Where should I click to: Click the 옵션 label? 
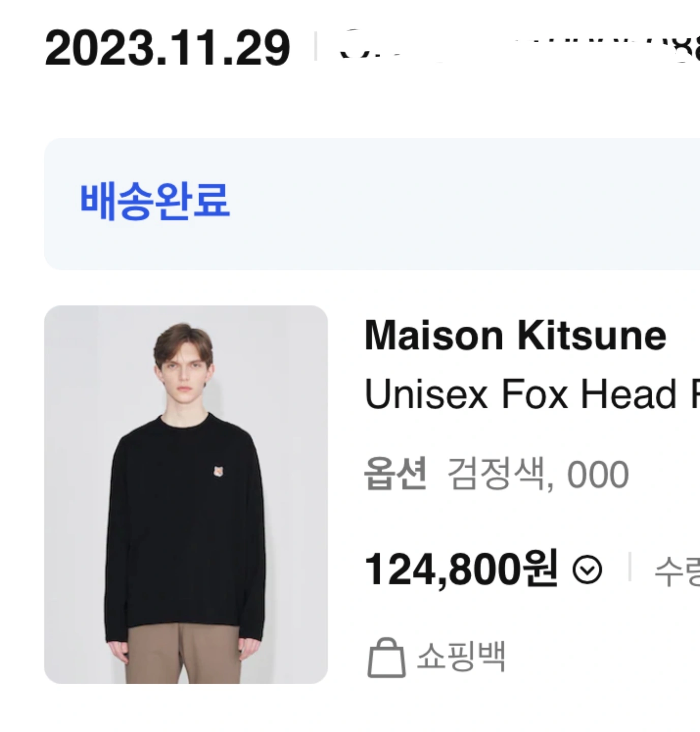pyautogui.click(x=395, y=473)
